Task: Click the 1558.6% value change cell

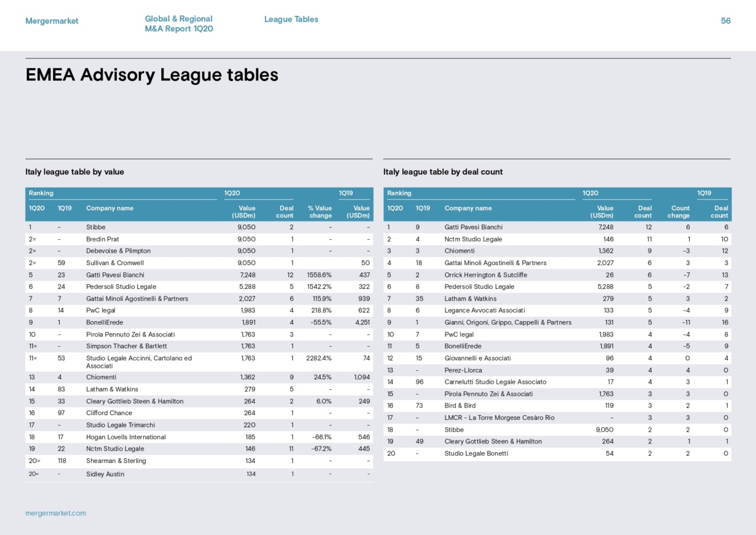Action: click(x=320, y=275)
